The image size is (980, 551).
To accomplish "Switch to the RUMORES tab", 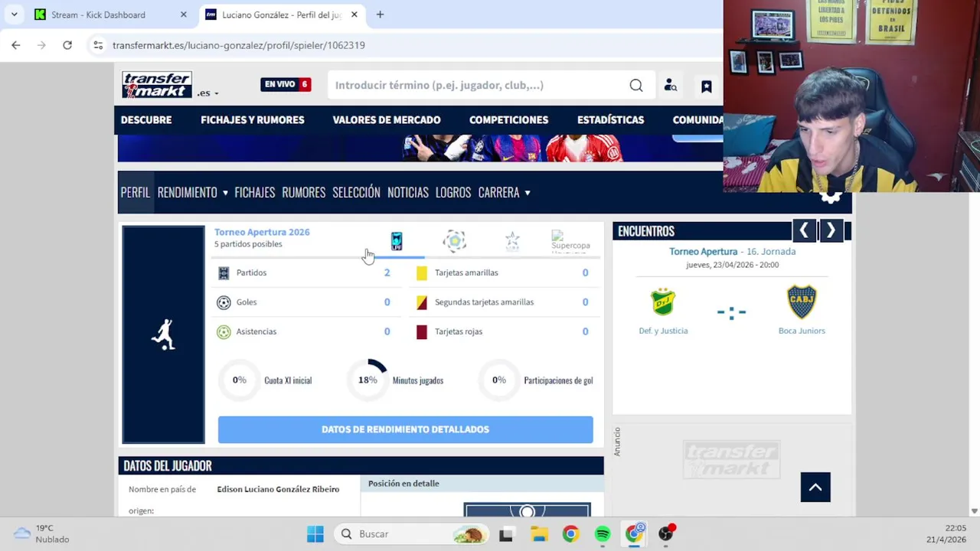I will pyautogui.click(x=304, y=192).
